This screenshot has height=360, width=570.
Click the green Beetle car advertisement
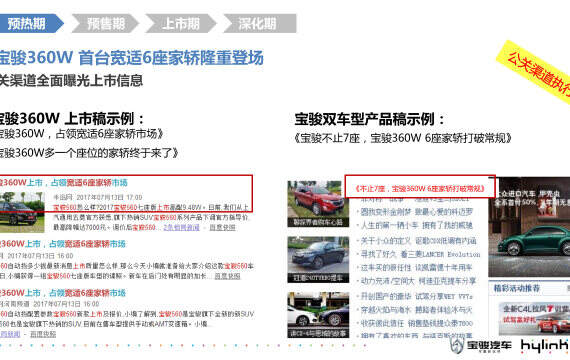(x=529, y=227)
